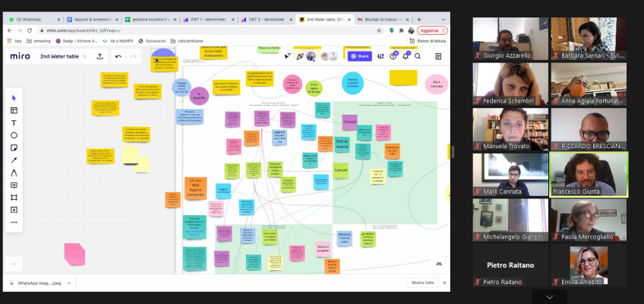644x304 pixels.
Task: Select the Frame tool
Action: click(x=14, y=198)
